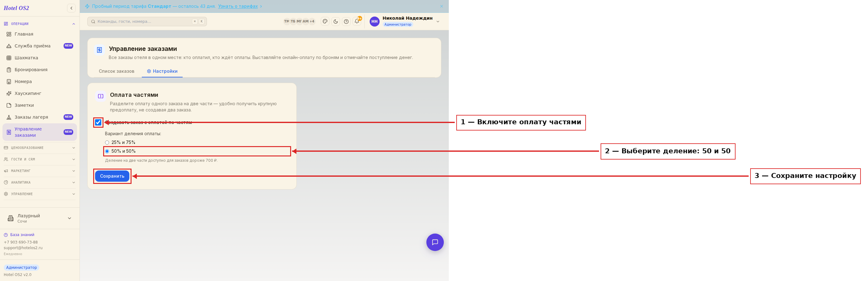Close the trial period banner
The image size is (868, 281).
tap(441, 7)
